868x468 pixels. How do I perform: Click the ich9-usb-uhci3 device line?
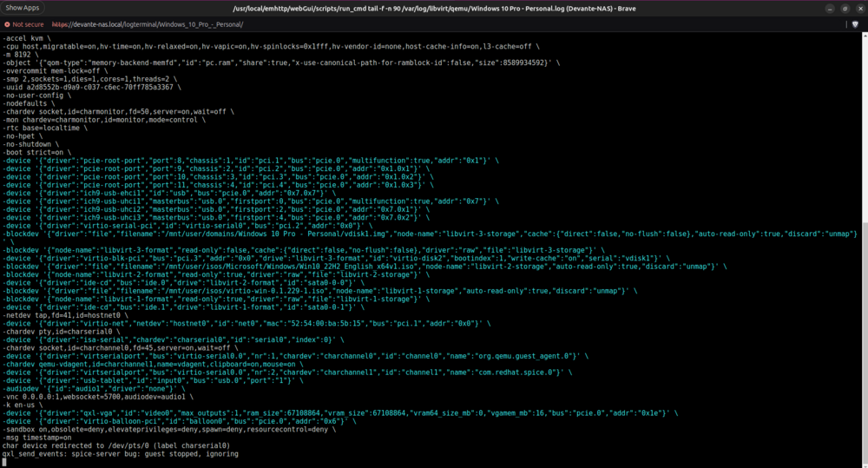pos(216,218)
